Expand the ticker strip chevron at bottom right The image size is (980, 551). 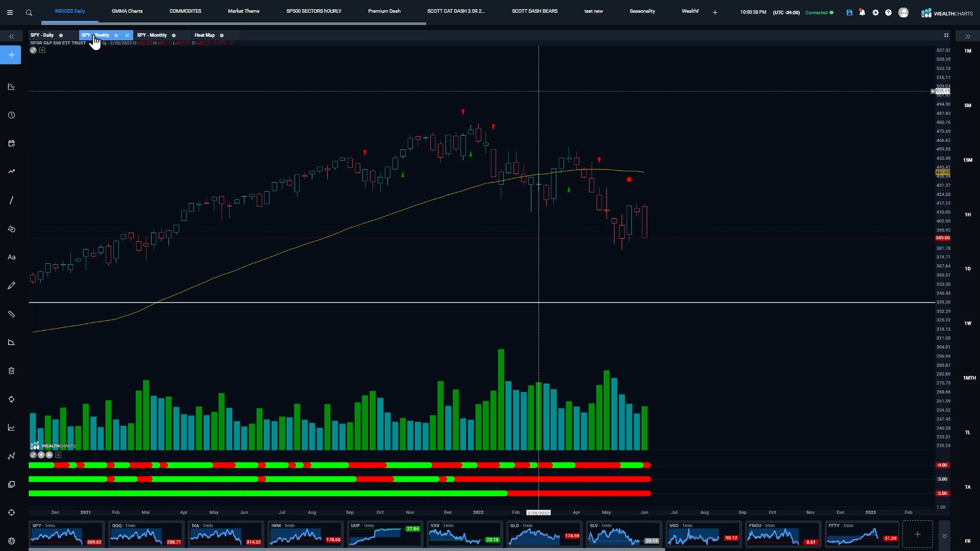(944, 535)
